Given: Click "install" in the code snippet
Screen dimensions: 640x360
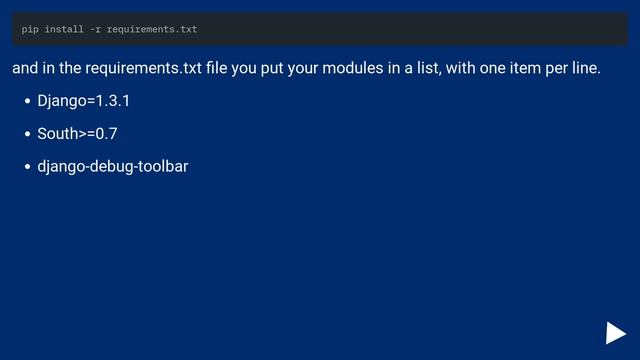Looking at the screenshot, I should click(64, 29).
